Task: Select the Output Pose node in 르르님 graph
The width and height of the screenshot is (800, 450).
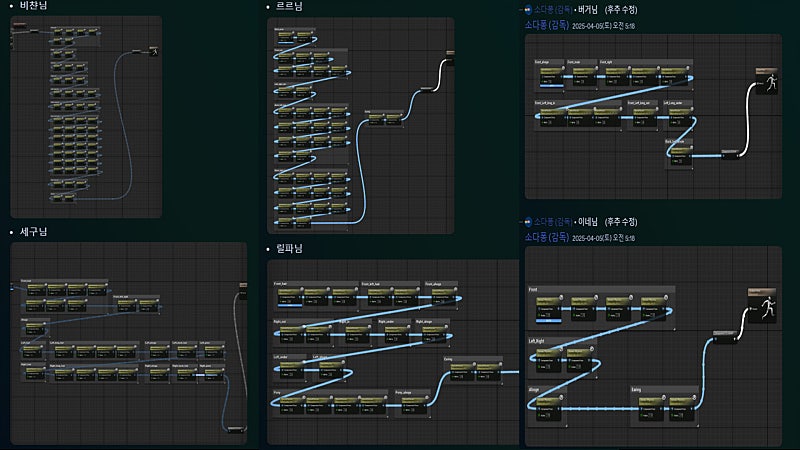Action: click(x=450, y=56)
